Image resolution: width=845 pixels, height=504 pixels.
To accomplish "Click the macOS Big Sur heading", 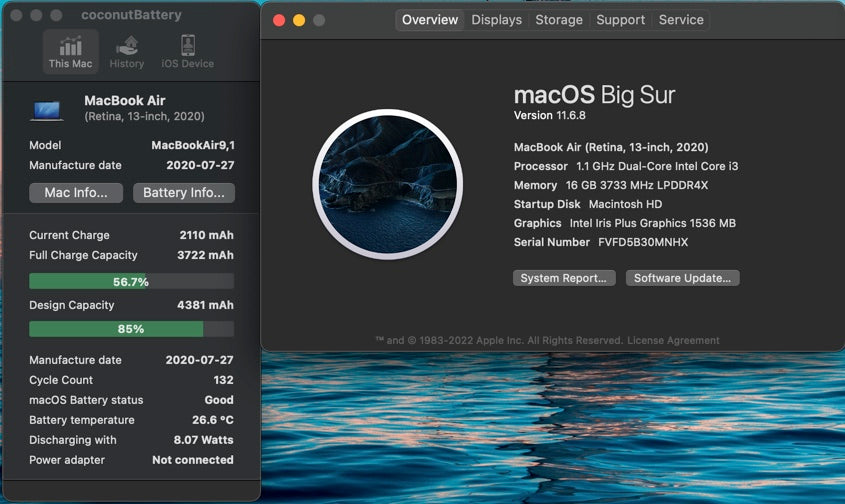I will tap(594, 95).
